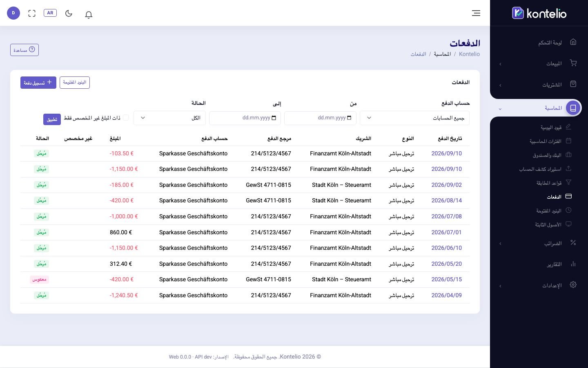The width and height of the screenshot is (588, 368).
Task: Click the من date input field
Action: coord(320,118)
